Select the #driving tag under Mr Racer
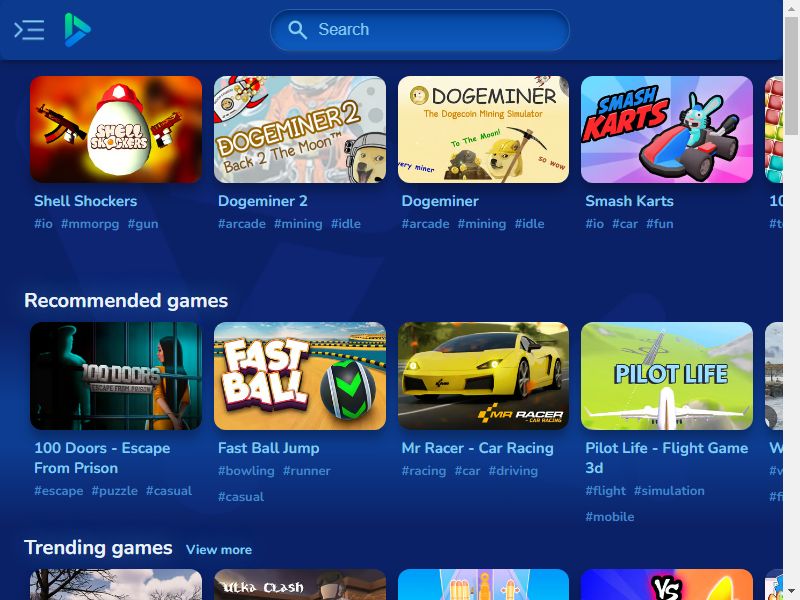The image size is (800, 600). pos(513,471)
